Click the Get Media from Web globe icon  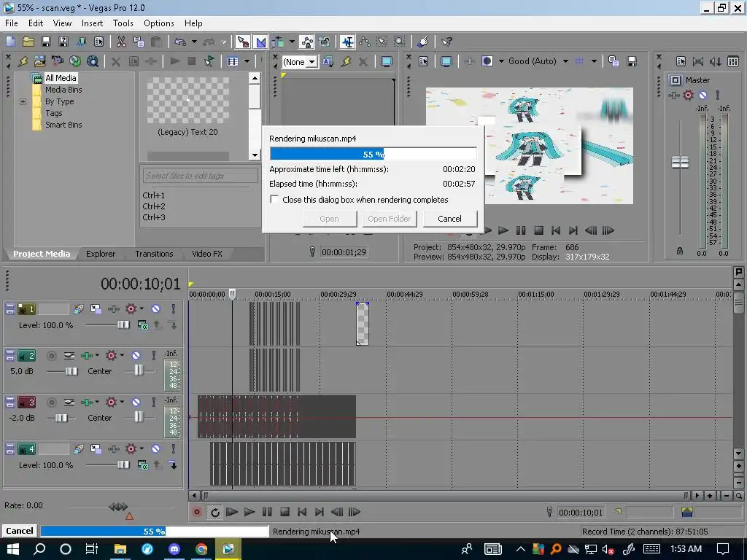[75, 61]
